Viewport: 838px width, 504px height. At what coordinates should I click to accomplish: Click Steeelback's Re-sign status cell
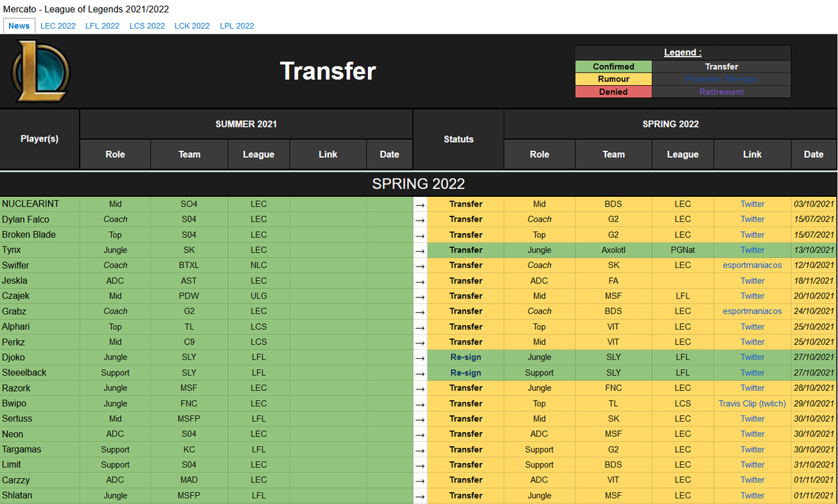pyautogui.click(x=466, y=373)
